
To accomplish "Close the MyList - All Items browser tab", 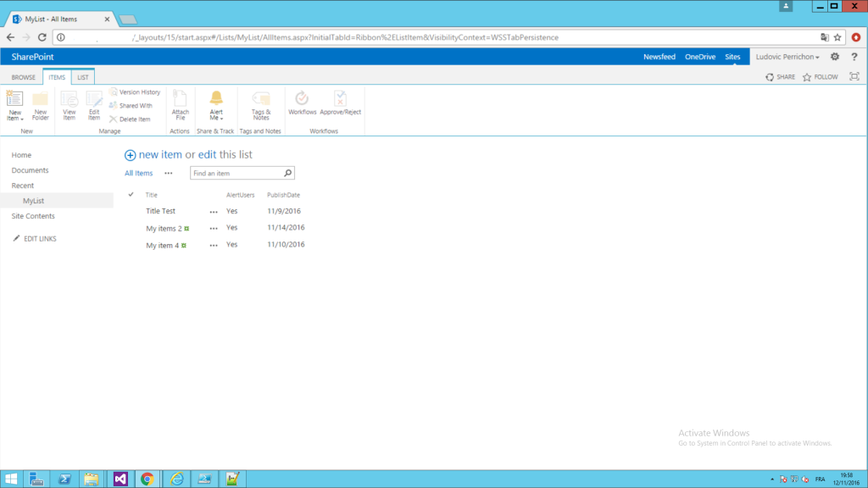I will click(107, 19).
